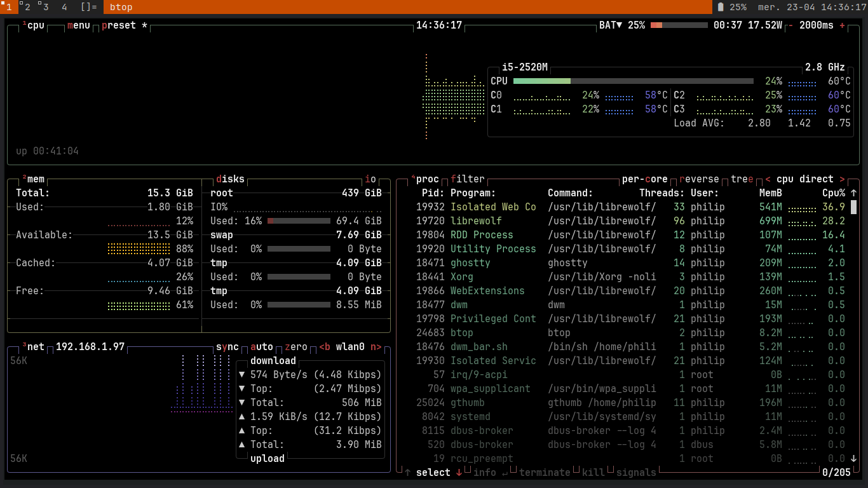Toggle the mem box header
The height and width of the screenshot is (488, 868).
pos(34,179)
